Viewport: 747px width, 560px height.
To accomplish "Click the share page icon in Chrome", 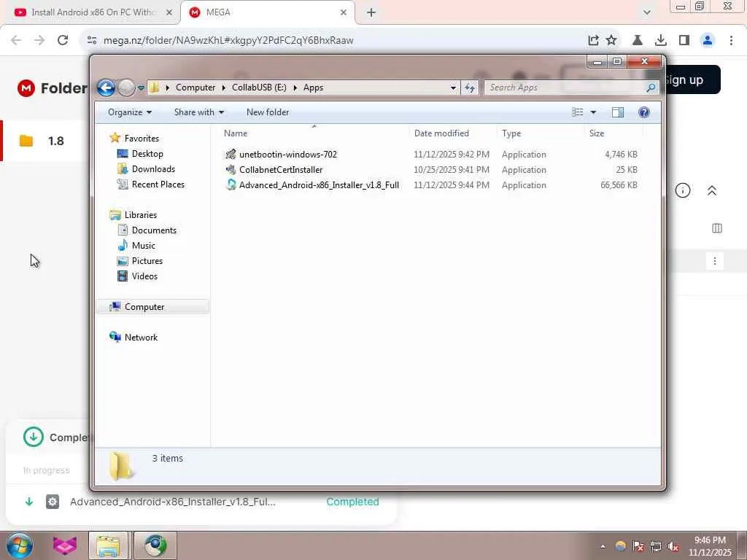I will [x=593, y=40].
